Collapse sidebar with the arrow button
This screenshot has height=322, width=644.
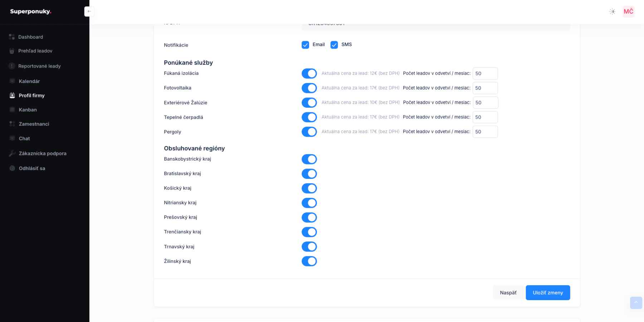tap(89, 11)
